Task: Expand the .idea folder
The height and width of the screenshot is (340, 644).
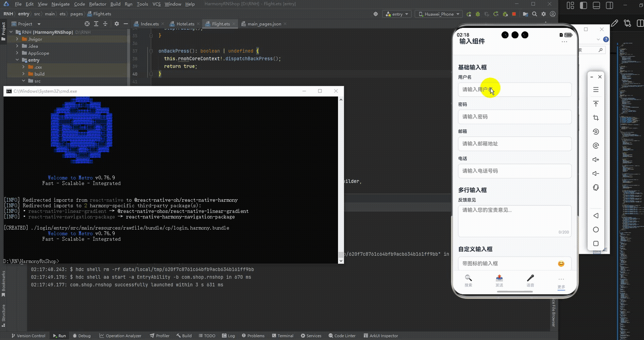Action: [17, 46]
